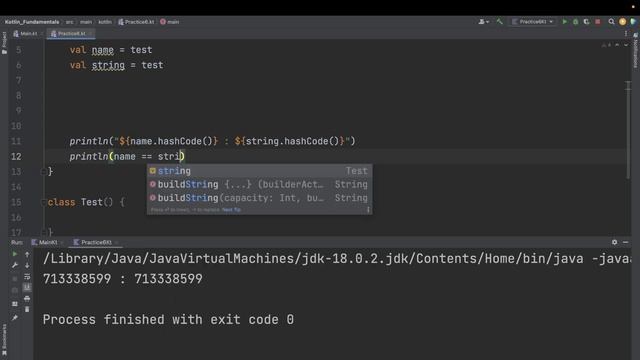This screenshot has height=360, width=640.
Task: Choose 'string' completion suggestion
Action: point(260,171)
